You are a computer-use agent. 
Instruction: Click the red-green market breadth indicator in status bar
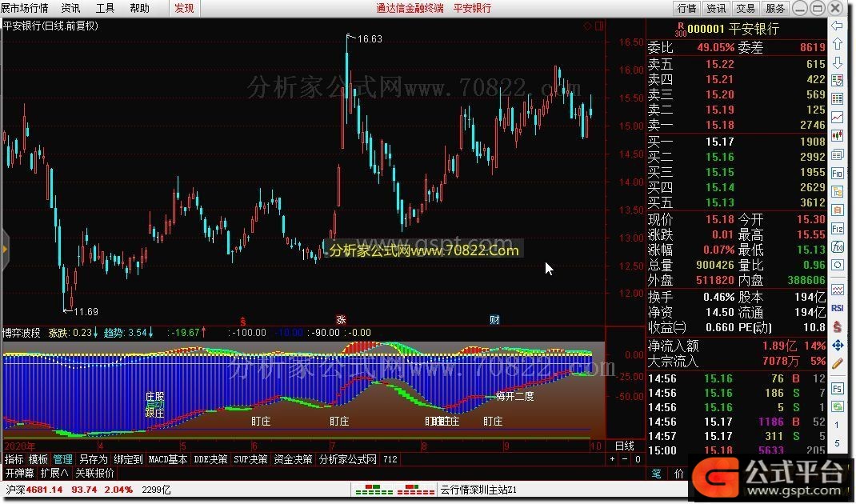[394, 490]
